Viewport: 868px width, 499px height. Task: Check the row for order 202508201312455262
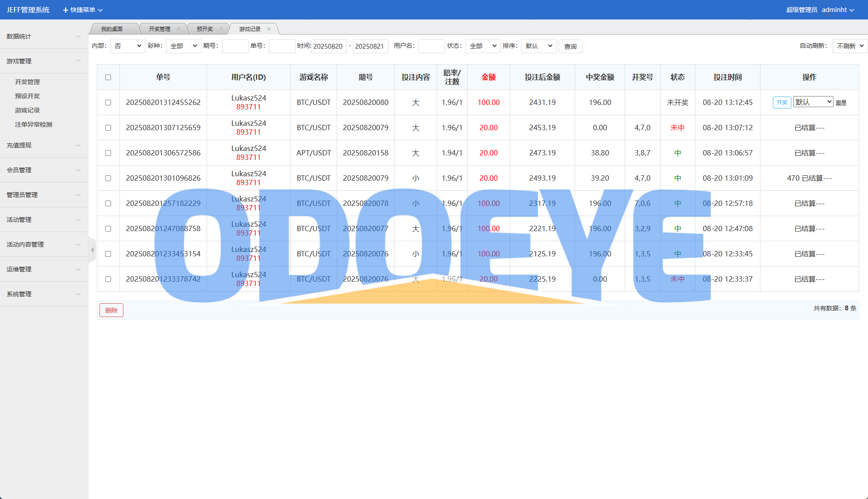click(x=108, y=102)
